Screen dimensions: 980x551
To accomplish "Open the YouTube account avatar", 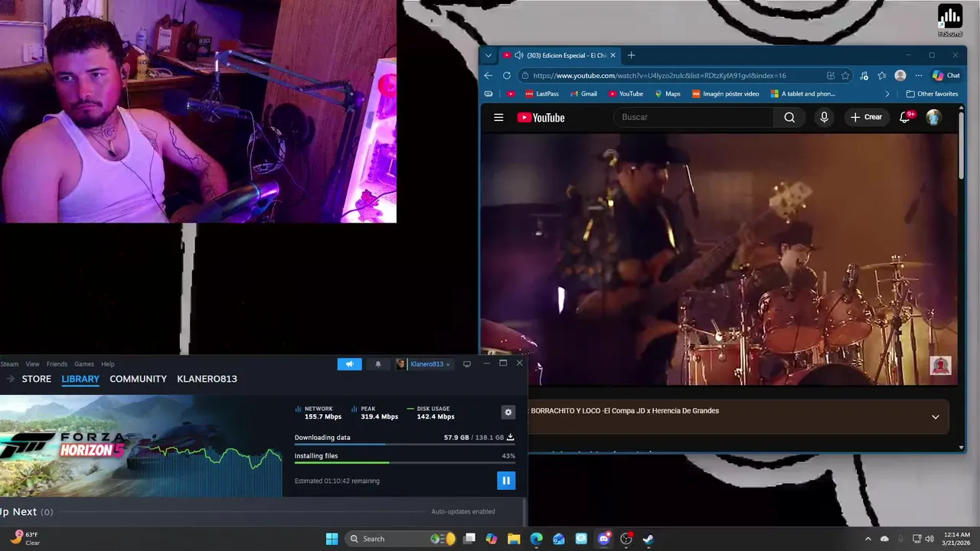I will (933, 117).
